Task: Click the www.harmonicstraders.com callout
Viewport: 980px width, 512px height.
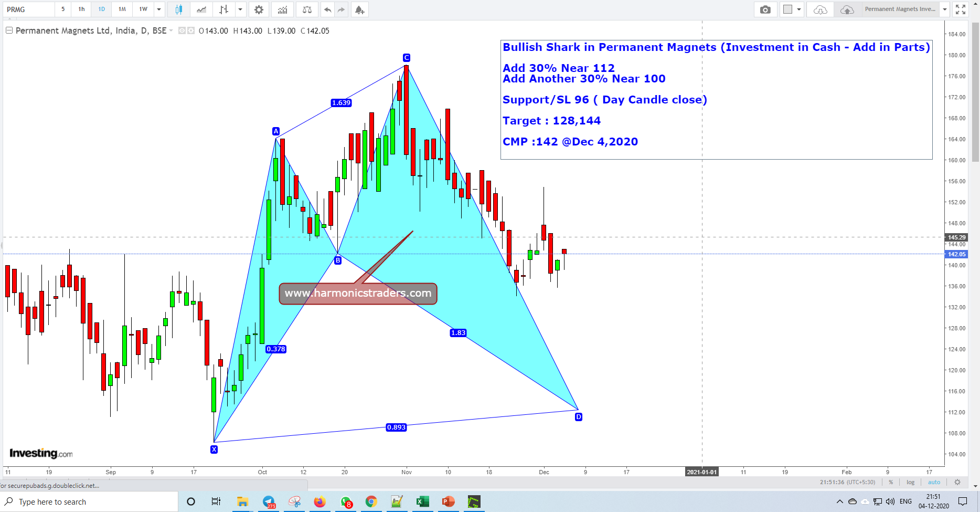Action: click(x=358, y=294)
